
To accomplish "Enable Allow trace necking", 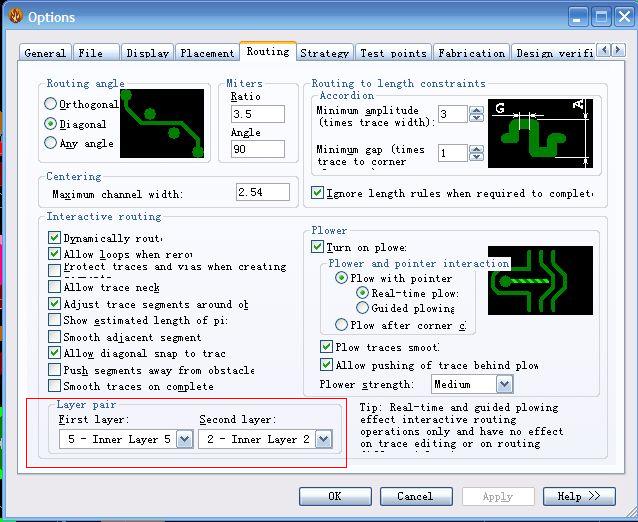I will coord(54,287).
